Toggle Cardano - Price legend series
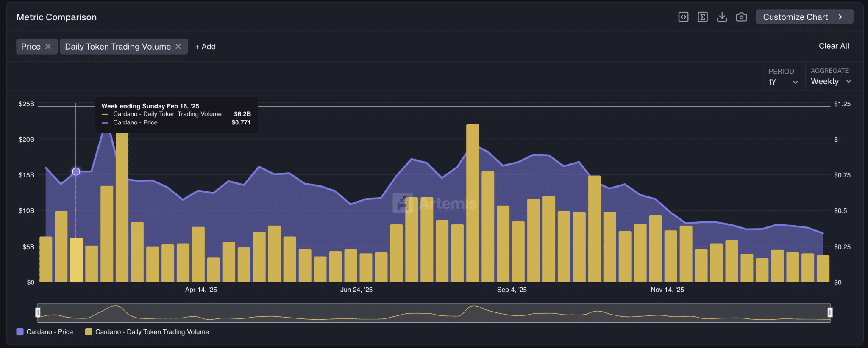Screen dimensions: 868x348 pyautogui.click(x=45, y=332)
